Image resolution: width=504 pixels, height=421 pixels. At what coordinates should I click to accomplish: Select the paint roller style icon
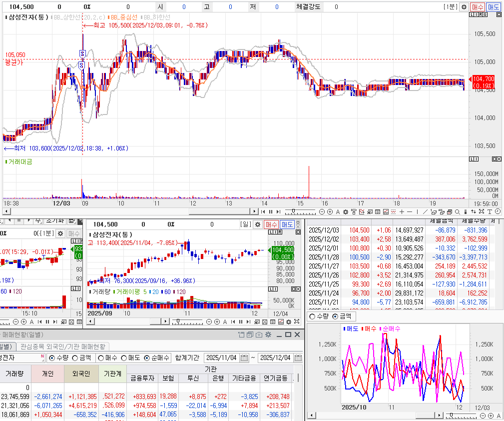[354, 211]
